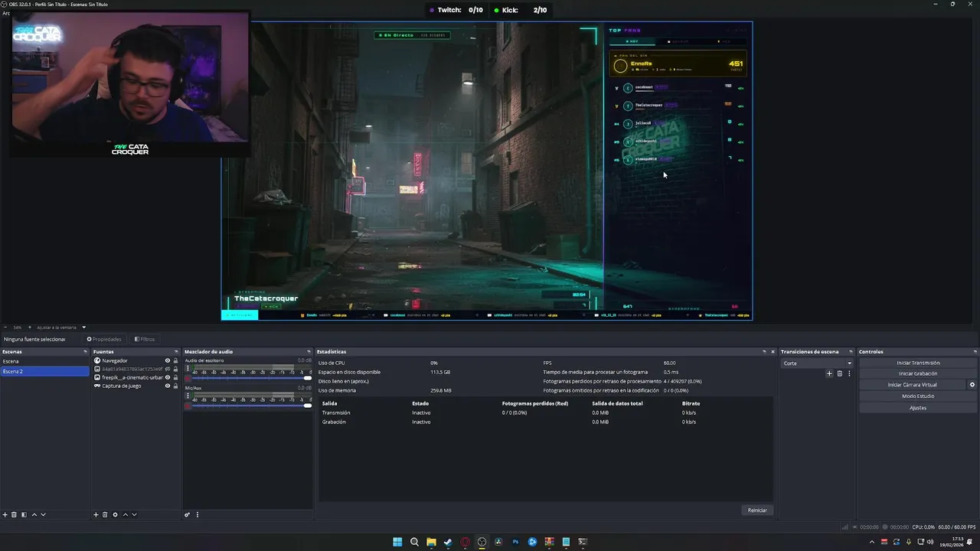
Task: Select Escena in scenes list
Action: [x=45, y=361]
